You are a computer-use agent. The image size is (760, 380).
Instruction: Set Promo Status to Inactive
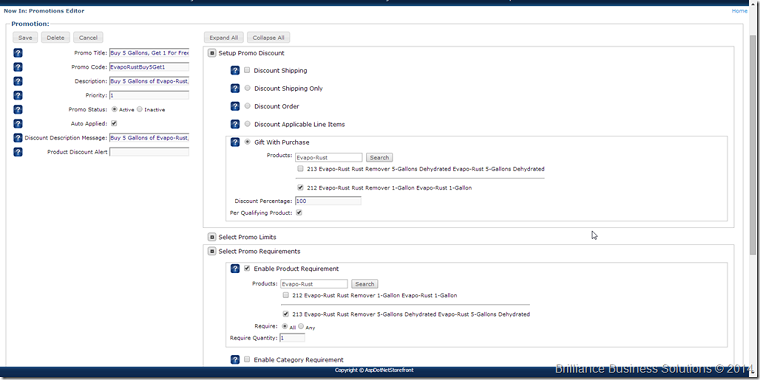pos(140,110)
